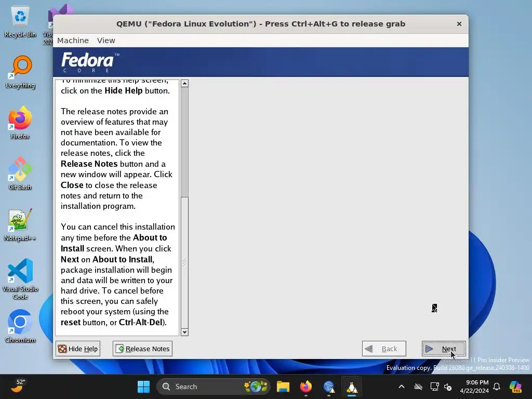Show hidden system tray icons
This screenshot has height=399, width=532.
(402, 387)
